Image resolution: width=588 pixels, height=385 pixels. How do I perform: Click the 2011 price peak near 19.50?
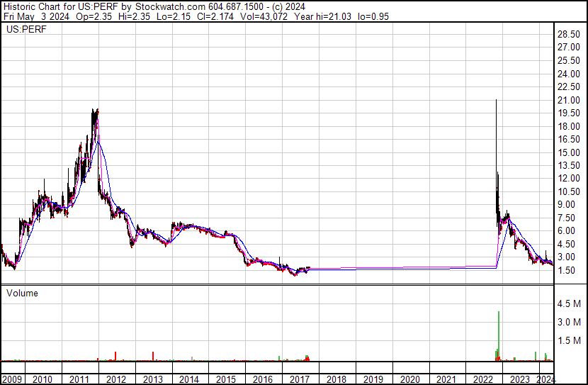coord(98,111)
